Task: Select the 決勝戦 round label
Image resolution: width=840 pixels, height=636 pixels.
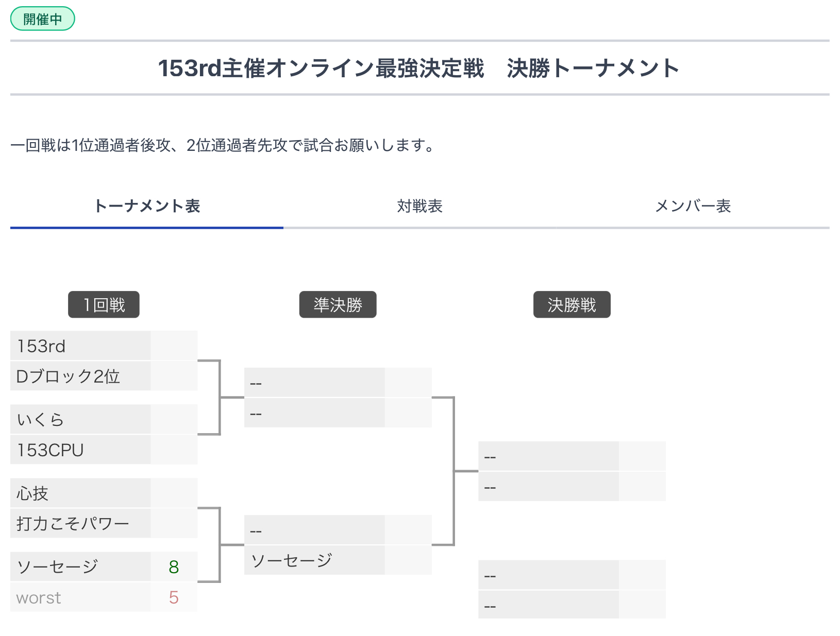Action: pos(572,305)
